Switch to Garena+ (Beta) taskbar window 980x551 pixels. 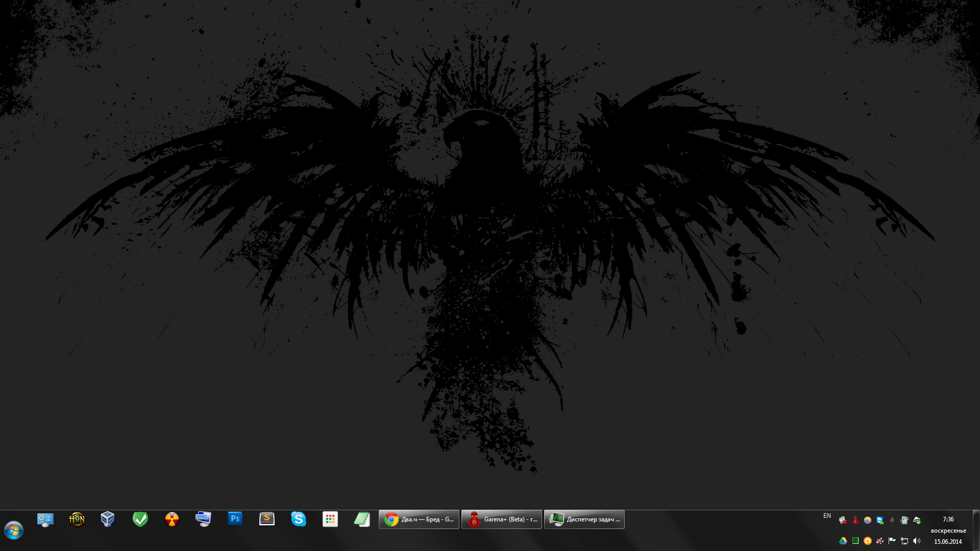pyautogui.click(x=502, y=519)
